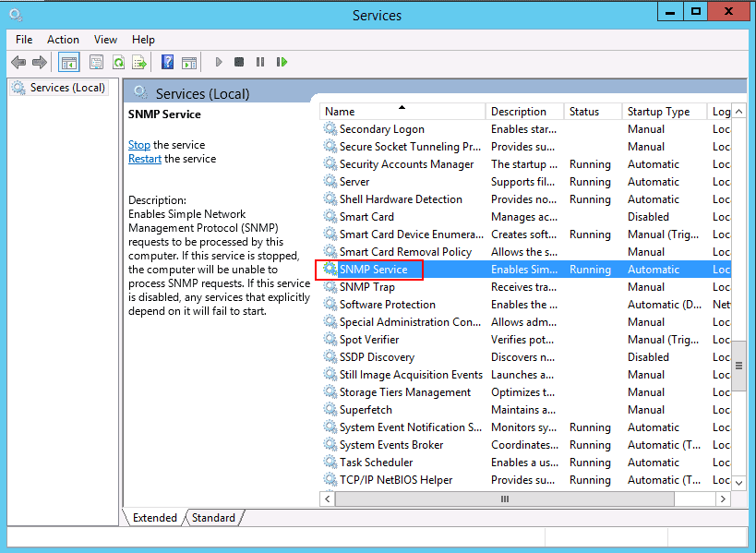Viewport: 756px width, 553px height.
Task: Click gear icon of TCP/IP NetBIOS Helper row
Action: (330, 480)
